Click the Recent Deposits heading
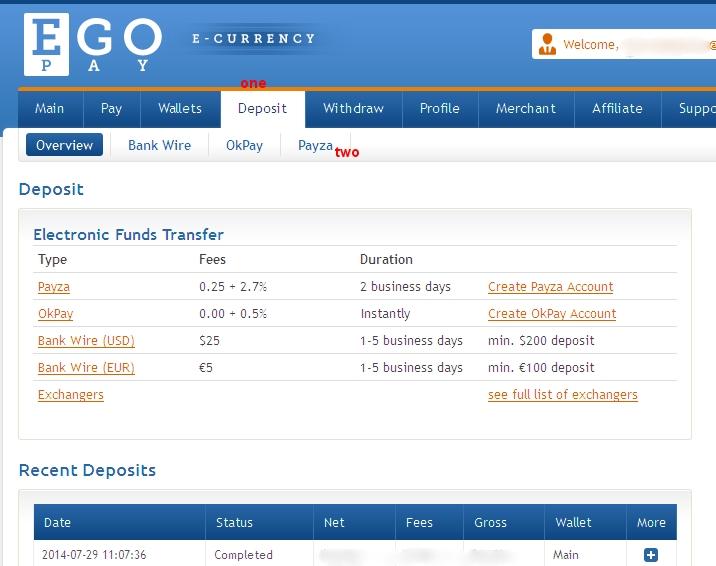Screen dimensions: 716x566 tap(87, 471)
